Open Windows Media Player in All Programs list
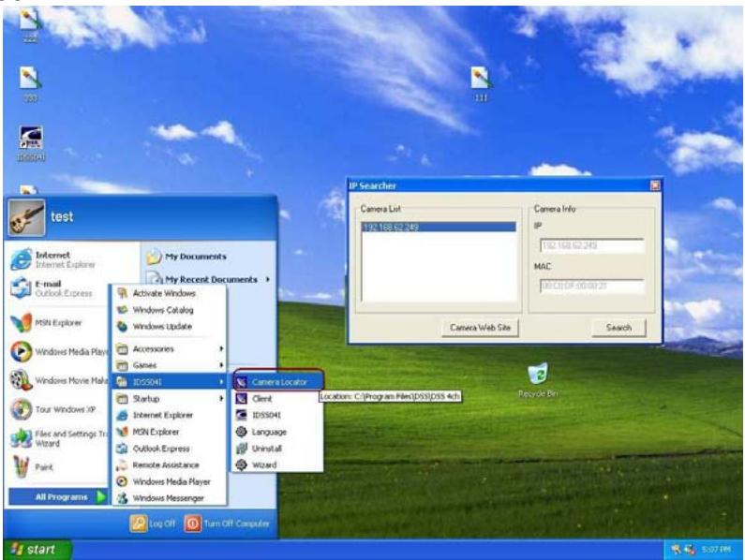 [x=169, y=481]
